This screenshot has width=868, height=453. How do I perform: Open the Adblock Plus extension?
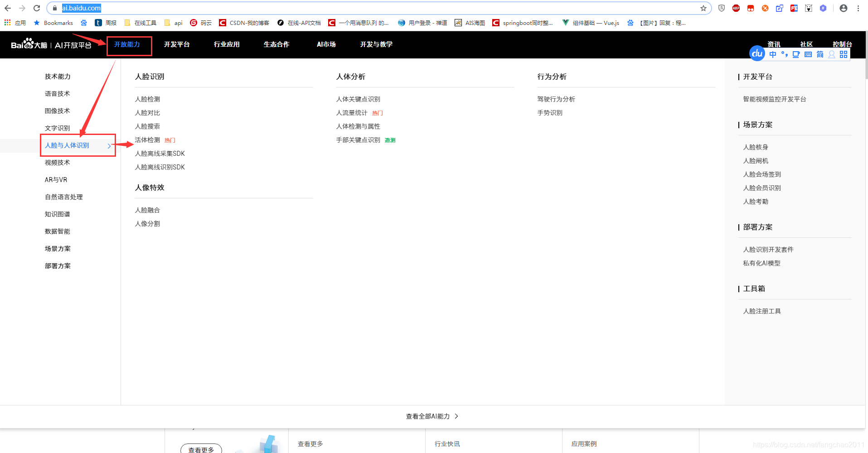736,8
